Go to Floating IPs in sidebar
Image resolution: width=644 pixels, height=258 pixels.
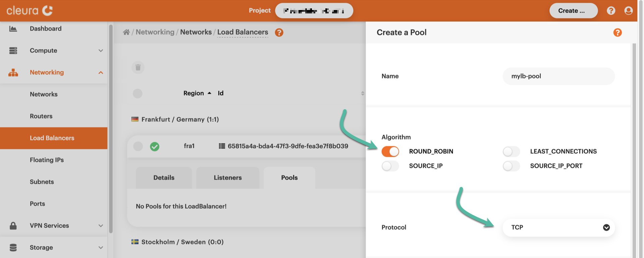point(47,160)
